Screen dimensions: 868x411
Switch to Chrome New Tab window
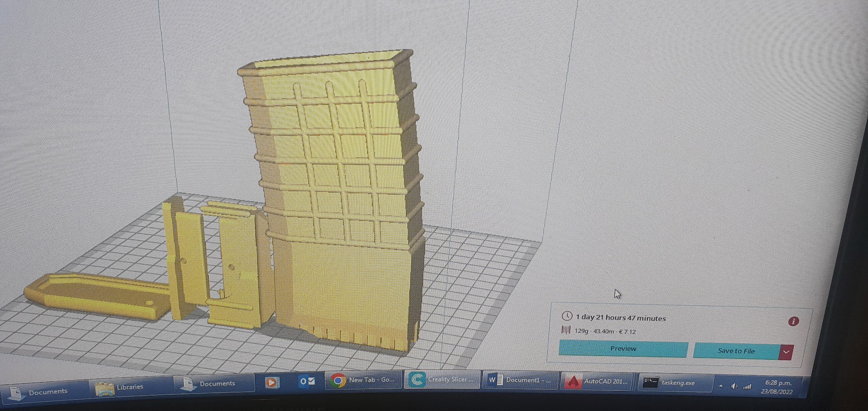pyautogui.click(x=363, y=380)
